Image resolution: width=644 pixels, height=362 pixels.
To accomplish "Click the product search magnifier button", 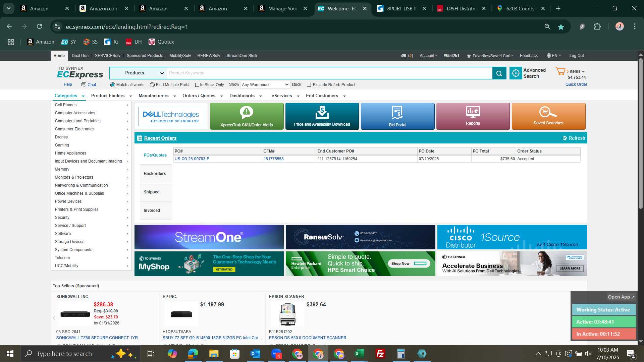I will (499, 73).
